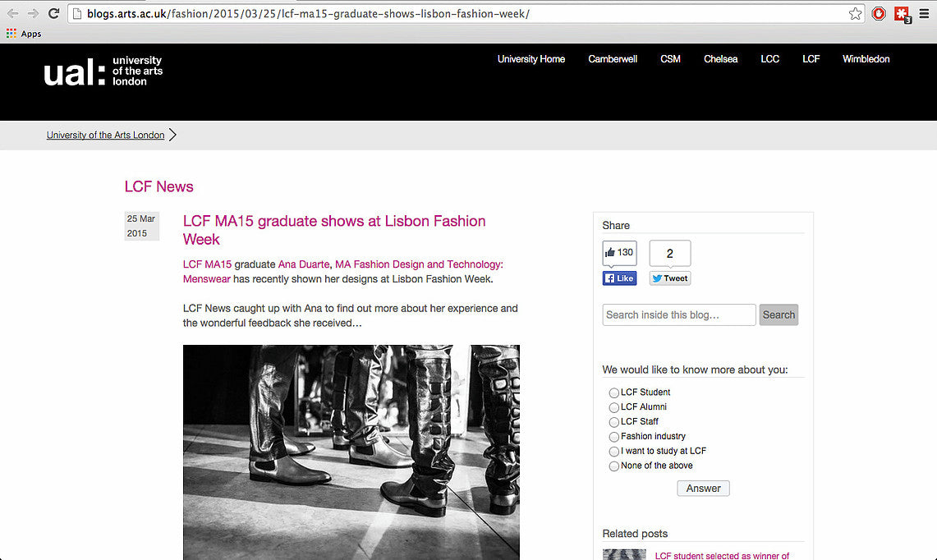
Task: Select the LCF Student radio option
Action: click(x=613, y=392)
